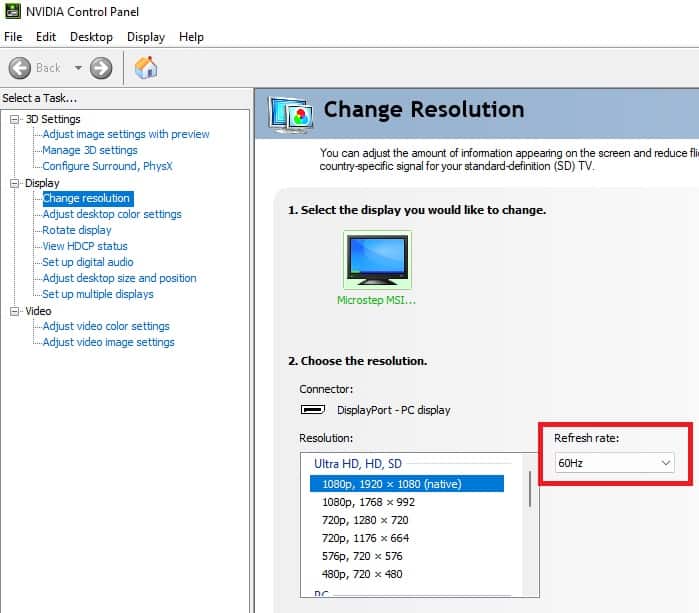Image resolution: width=699 pixels, height=613 pixels.
Task: Open Adjust desktop size and position
Action: [x=119, y=278]
